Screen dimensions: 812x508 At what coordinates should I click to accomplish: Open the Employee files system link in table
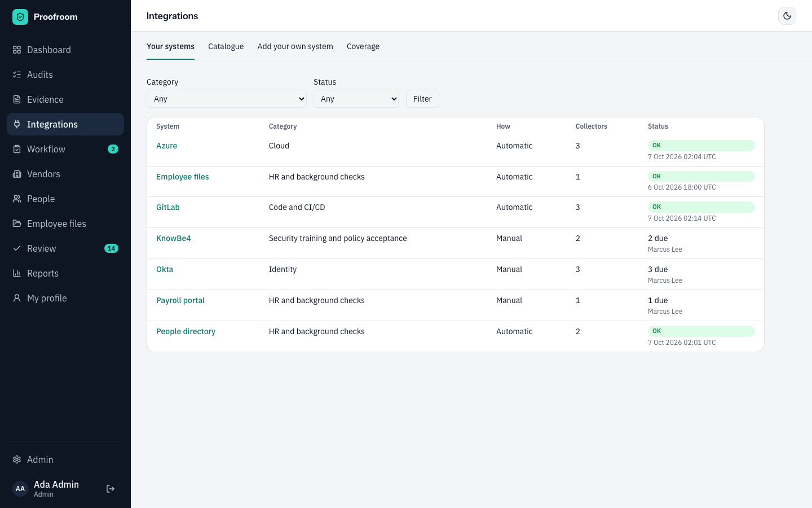point(182,177)
